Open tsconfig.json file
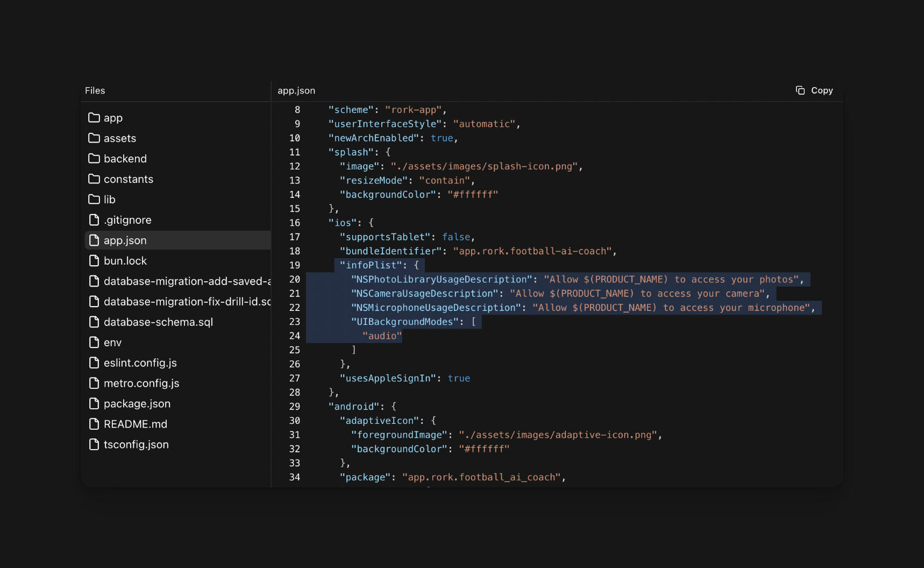Image resolution: width=924 pixels, height=568 pixels. pyautogui.click(x=177, y=444)
